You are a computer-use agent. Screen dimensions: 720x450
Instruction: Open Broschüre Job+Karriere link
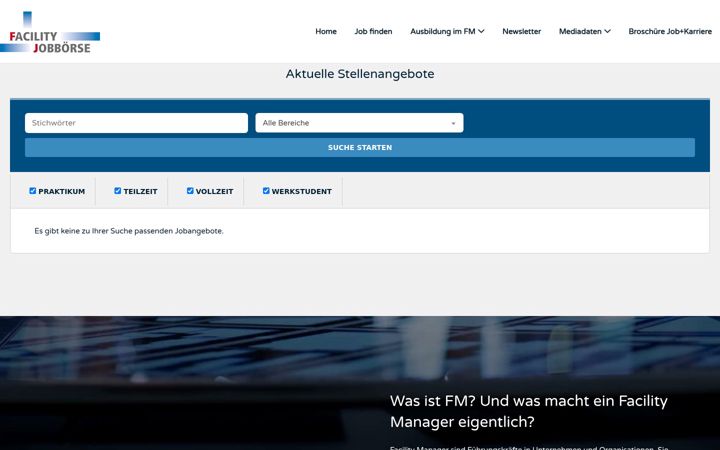670,31
